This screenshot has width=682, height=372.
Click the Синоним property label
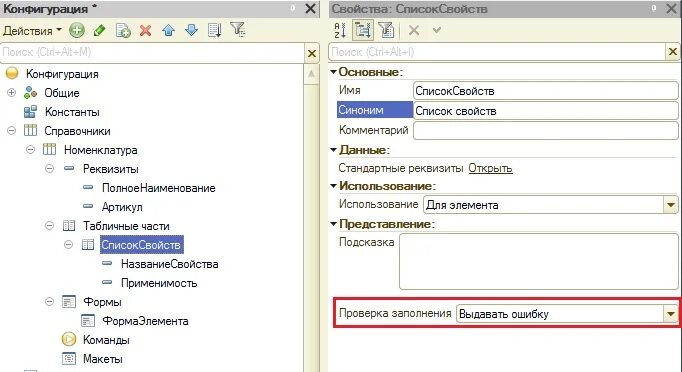tap(374, 110)
